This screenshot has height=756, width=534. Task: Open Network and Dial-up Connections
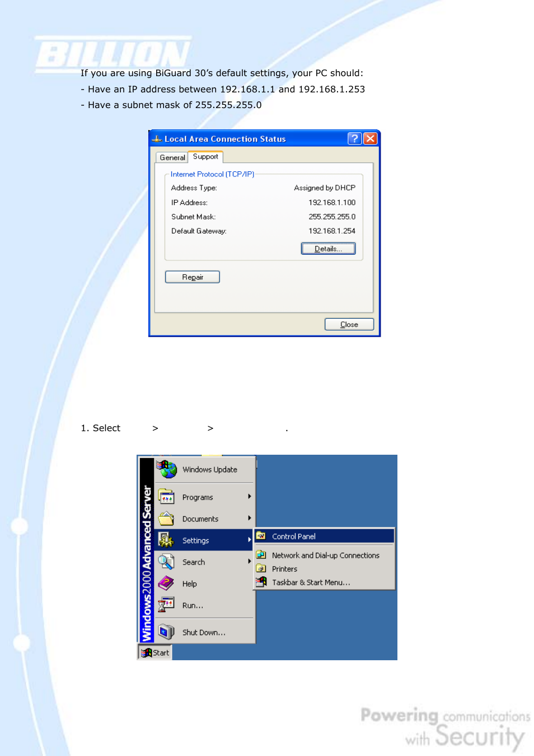[325, 555]
